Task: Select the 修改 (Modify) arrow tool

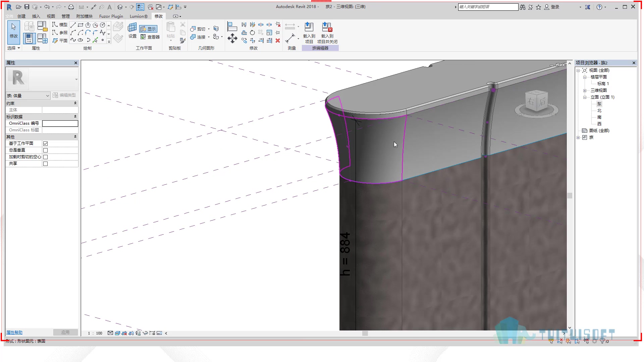Action: pyautogui.click(x=14, y=32)
